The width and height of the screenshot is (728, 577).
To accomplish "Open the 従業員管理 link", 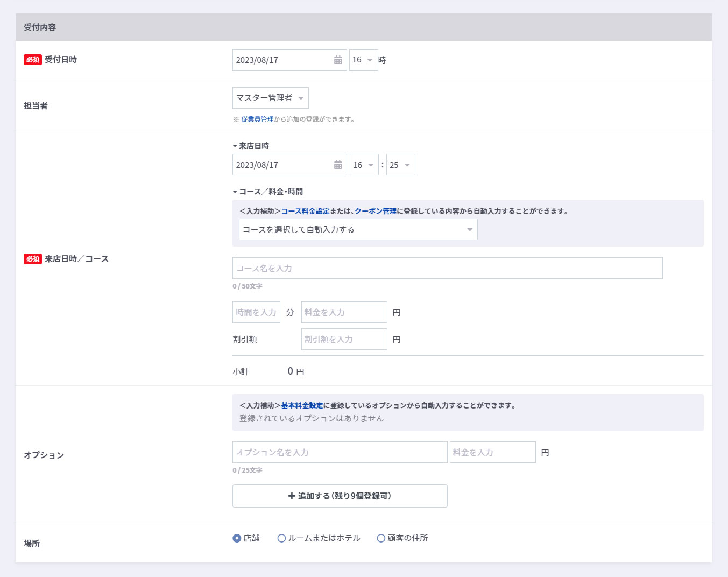I will pyautogui.click(x=257, y=119).
